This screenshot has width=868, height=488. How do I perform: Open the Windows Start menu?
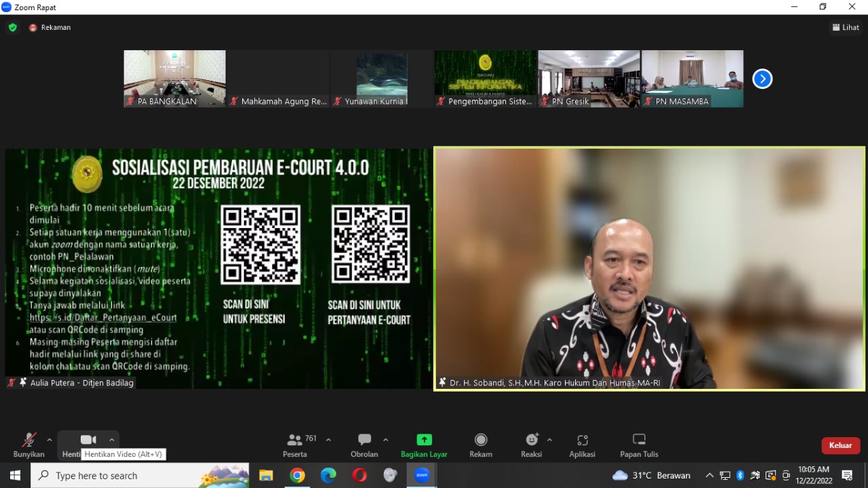click(x=15, y=475)
